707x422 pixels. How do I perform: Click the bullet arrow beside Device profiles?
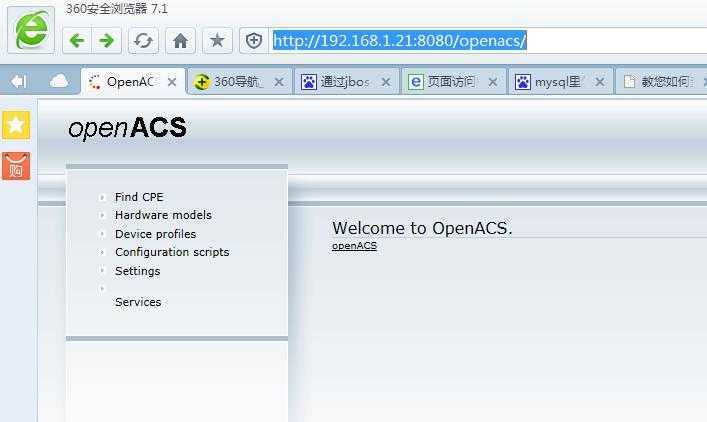pos(102,234)
